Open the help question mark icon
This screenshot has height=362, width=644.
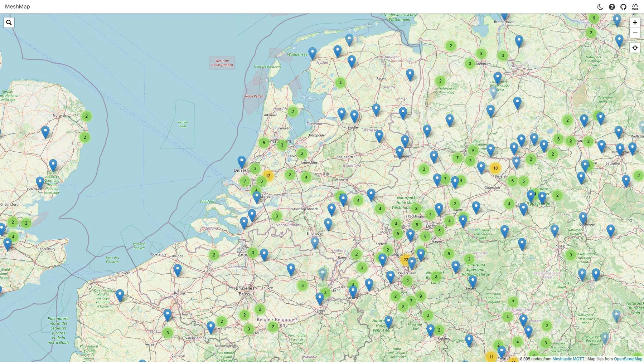coord(612,7)
